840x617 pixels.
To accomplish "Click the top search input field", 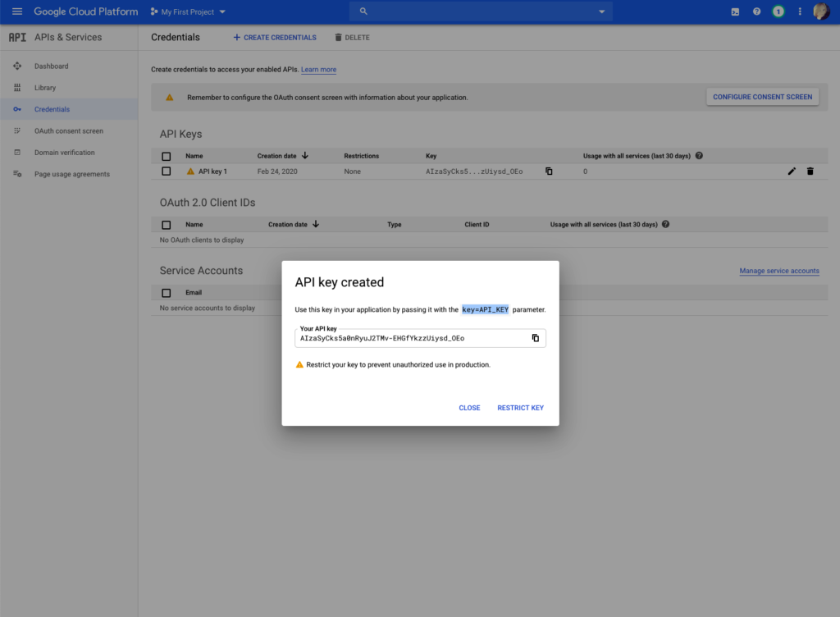I will coord(481,11).
